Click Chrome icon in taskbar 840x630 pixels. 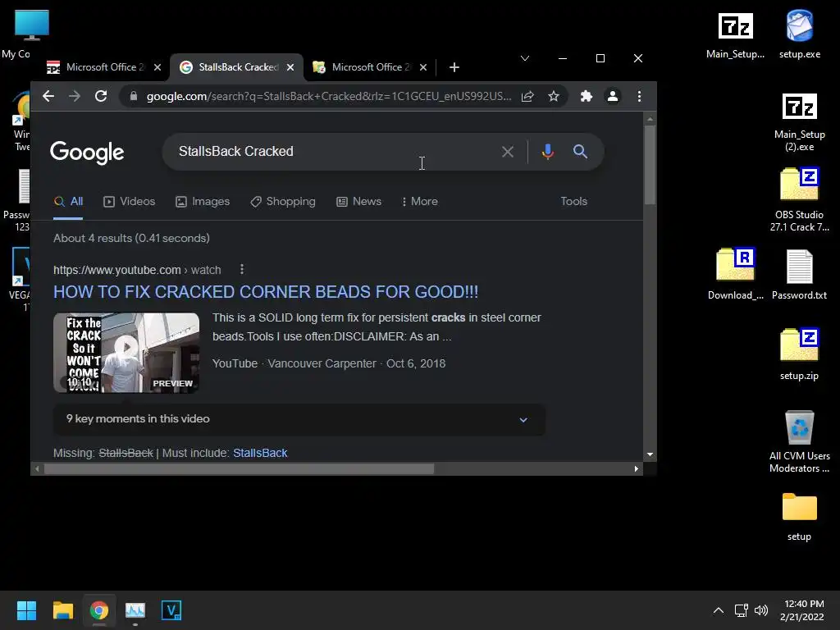[98, 610]
